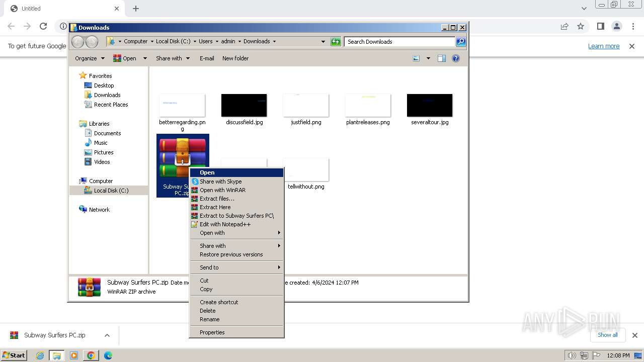The image size is (644, 362).
Task: Focus the Search Downloads field
Action: coord(400,42)
